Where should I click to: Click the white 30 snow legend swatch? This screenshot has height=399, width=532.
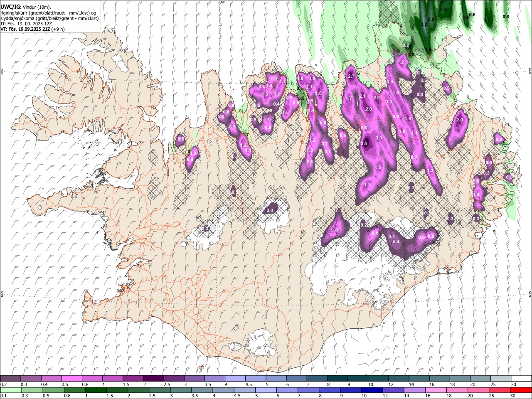[522, 378]
